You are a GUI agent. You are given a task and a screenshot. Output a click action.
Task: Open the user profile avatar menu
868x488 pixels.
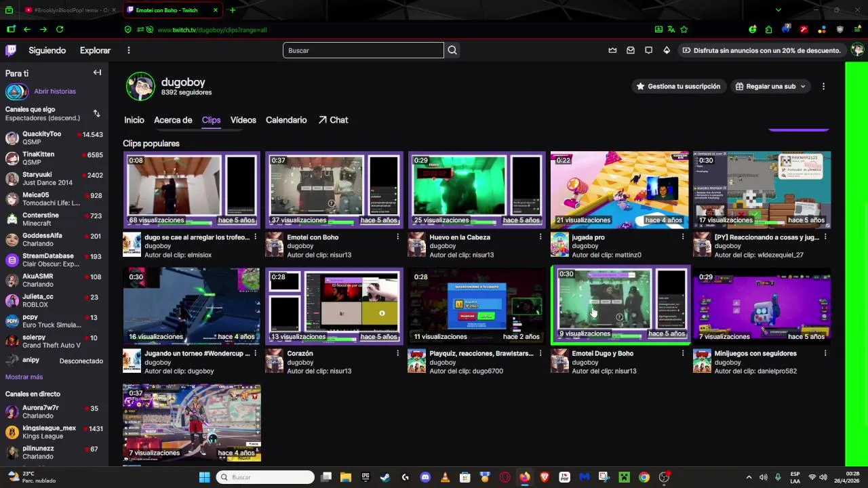click(x=857, y=50)
